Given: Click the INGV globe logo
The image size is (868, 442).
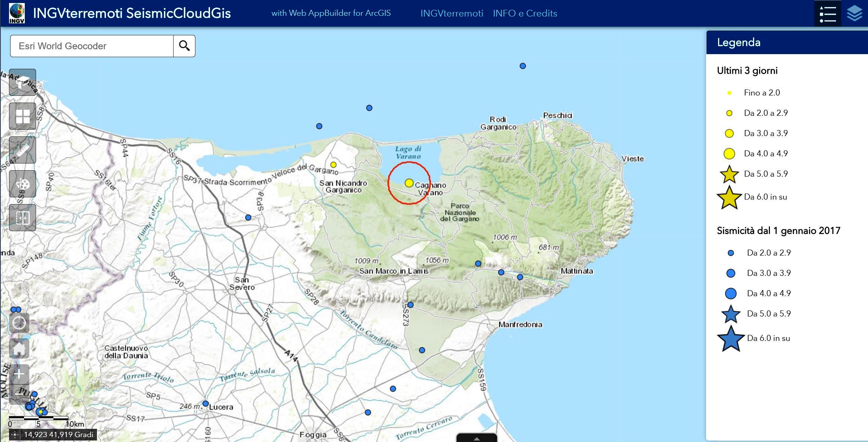Looking at the screenshot, I should tap(17, 13).
